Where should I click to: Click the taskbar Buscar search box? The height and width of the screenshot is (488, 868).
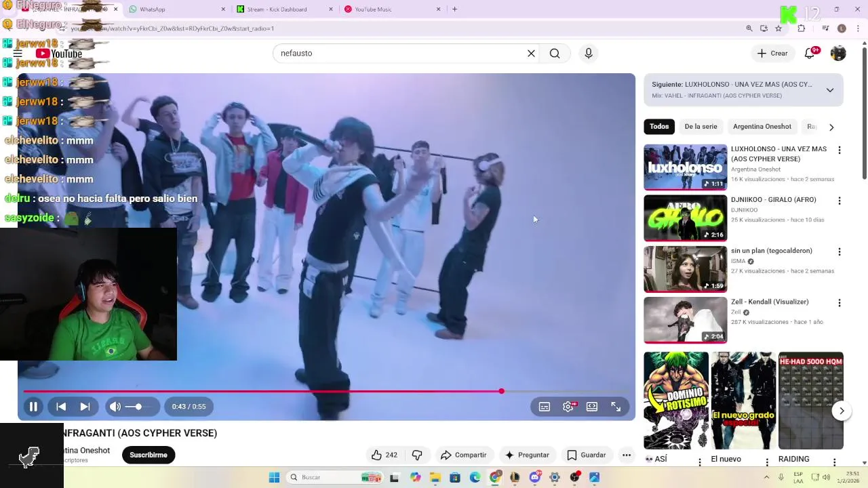[x=334, y=477]
